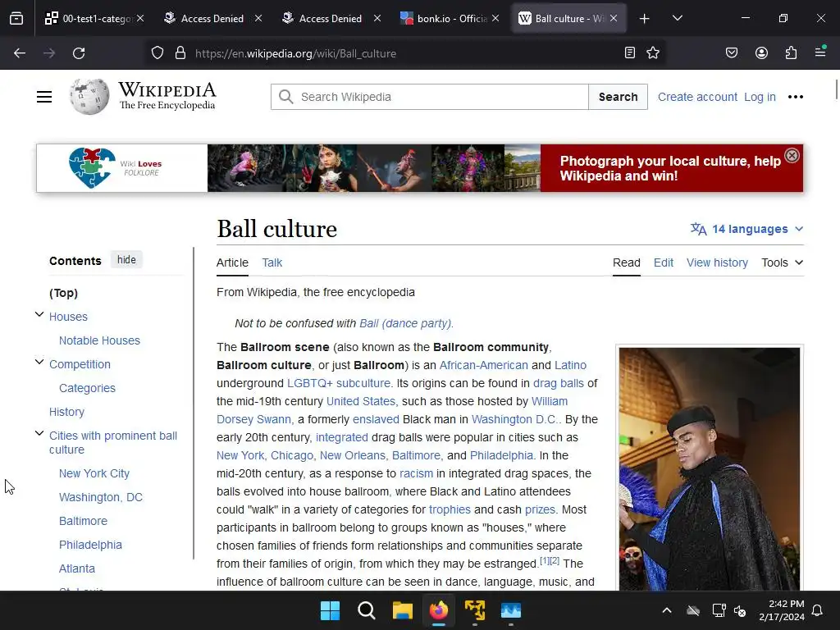
Task: Open a new tab with the plus icon
Action: pos(645,19)
